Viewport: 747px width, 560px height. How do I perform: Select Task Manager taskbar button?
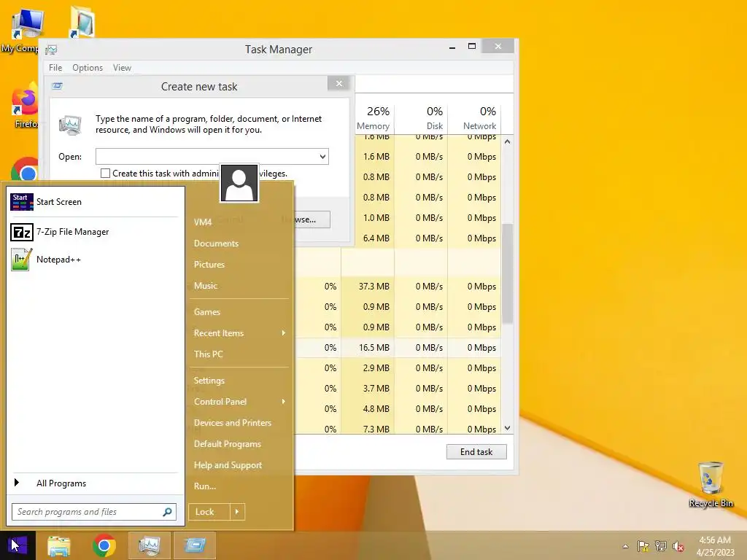[x=149, y=545]
